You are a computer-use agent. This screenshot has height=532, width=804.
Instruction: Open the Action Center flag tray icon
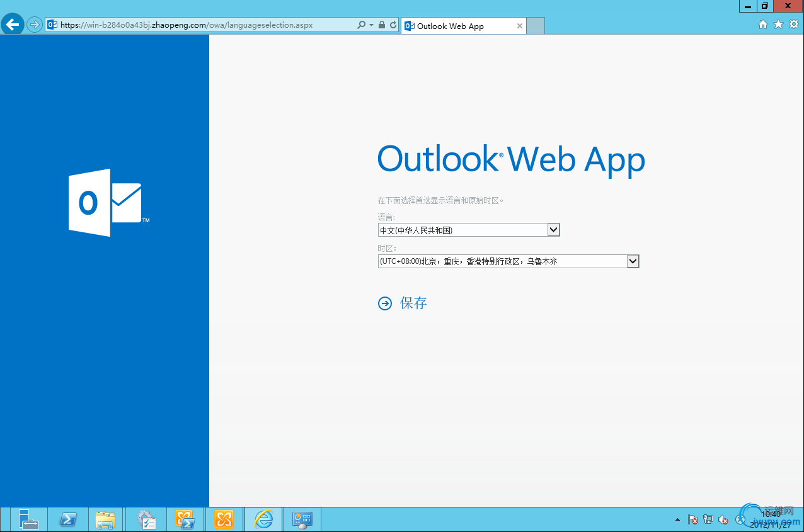(693, 520)
